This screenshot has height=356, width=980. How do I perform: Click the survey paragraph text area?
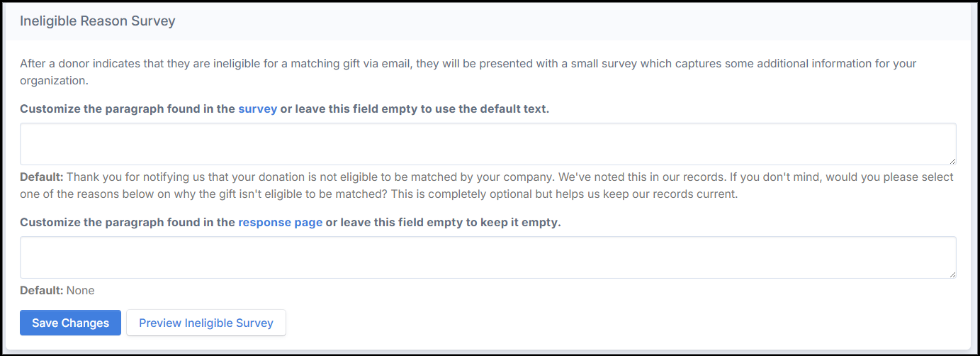(488, 144)
